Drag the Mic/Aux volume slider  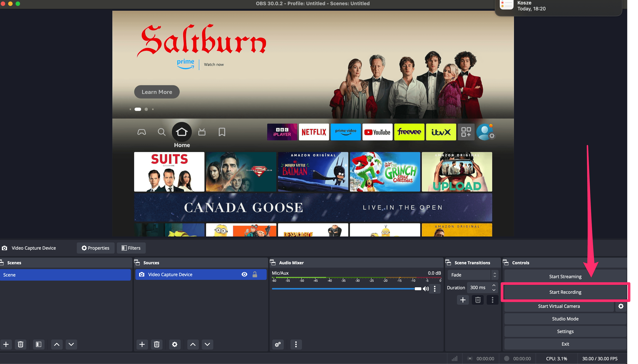click(417, 288)
